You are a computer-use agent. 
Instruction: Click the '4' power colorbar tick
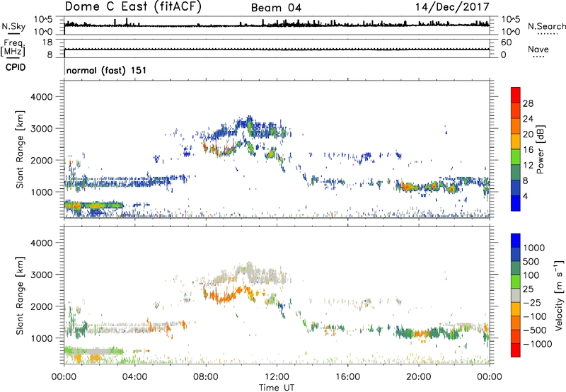click(525, 196)
